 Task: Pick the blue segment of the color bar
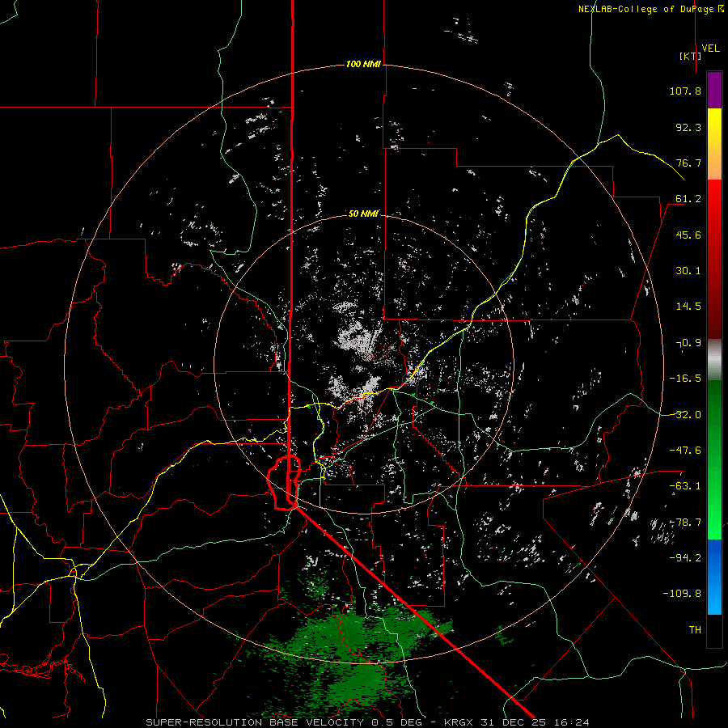click(714, 577)
